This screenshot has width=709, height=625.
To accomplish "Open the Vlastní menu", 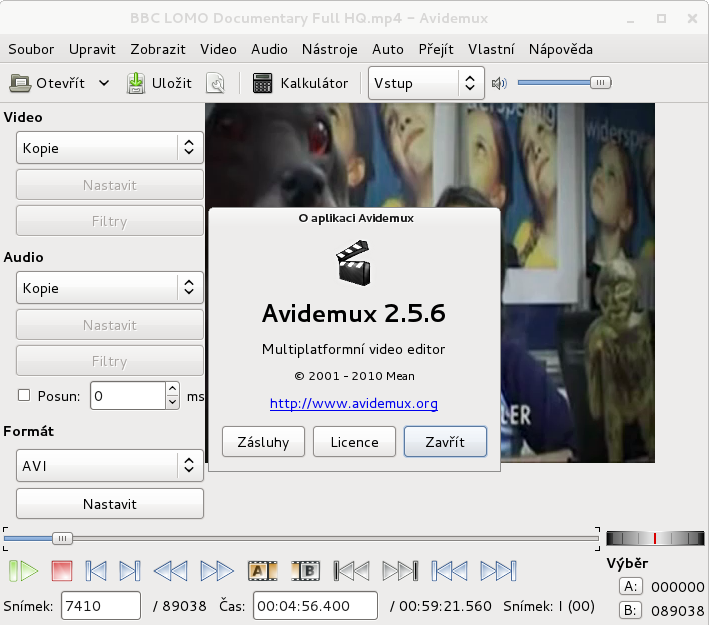I will tap(491, 49).
